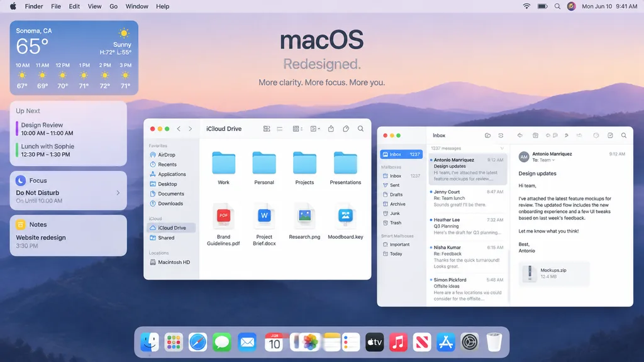Open the File menu

(56, 6)
